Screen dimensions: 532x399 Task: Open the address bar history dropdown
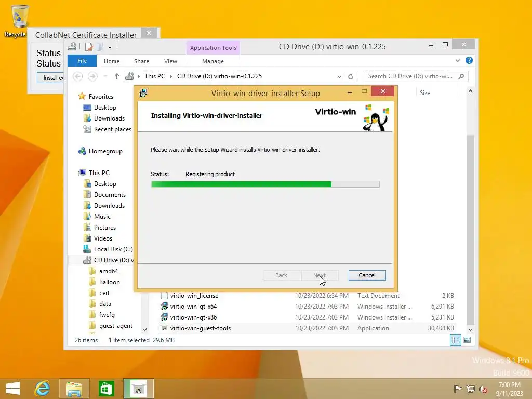coord(339,77)
